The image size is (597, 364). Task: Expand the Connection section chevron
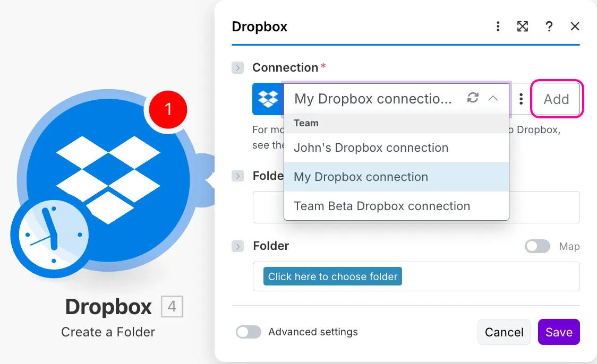point(237,68)
